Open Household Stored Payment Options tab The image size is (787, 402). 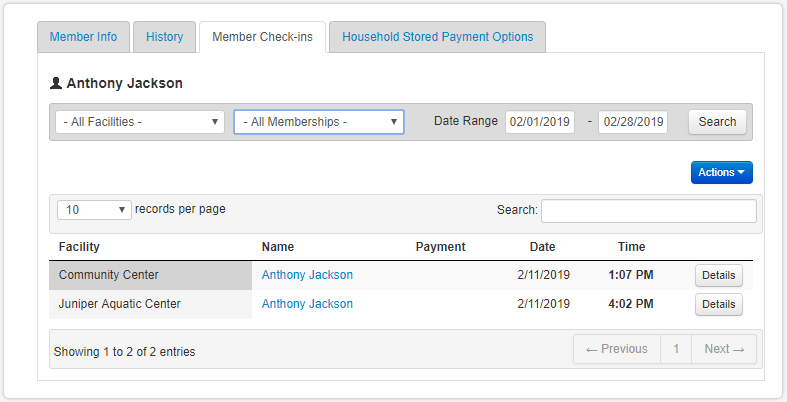point(437,37)
